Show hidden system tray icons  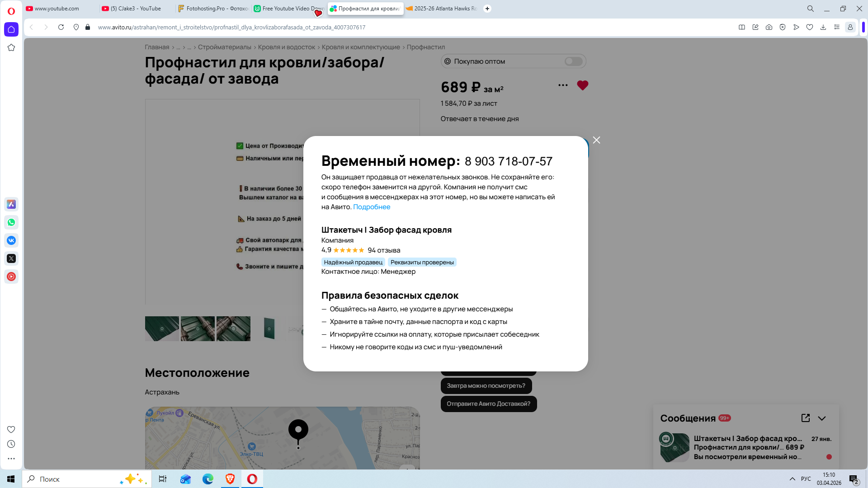pyautogui.click(x=792, y=479)
